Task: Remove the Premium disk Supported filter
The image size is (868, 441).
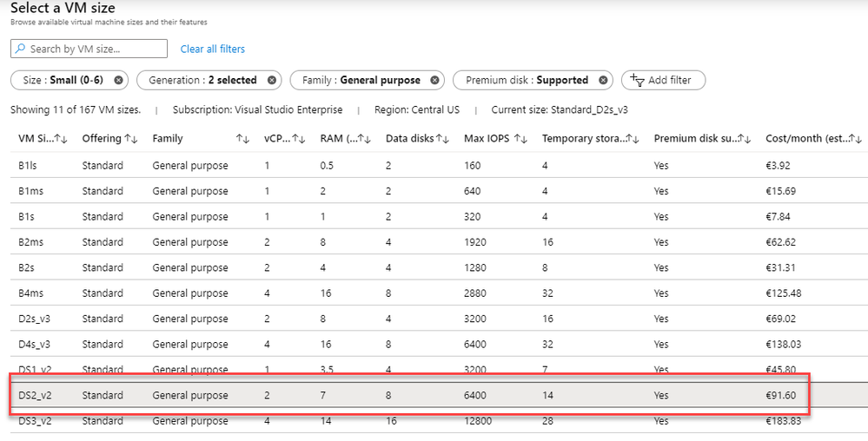Action: point(603,80)
